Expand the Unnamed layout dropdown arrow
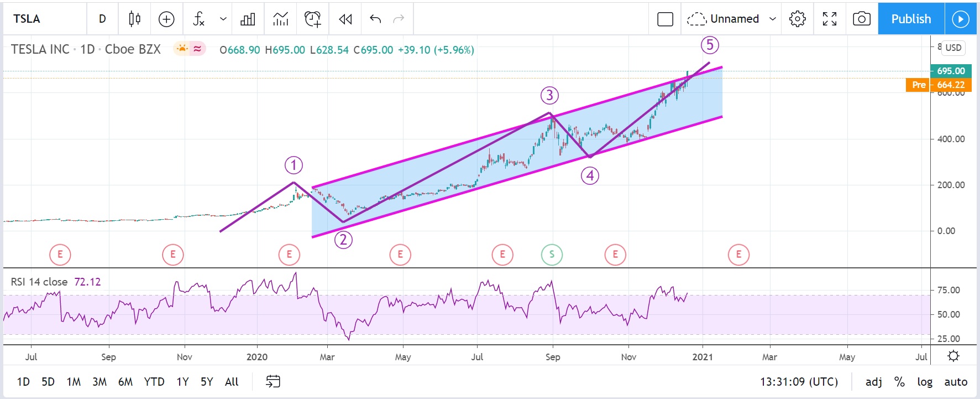This screenshot has width=980, height=399. (x=773, y=19)
